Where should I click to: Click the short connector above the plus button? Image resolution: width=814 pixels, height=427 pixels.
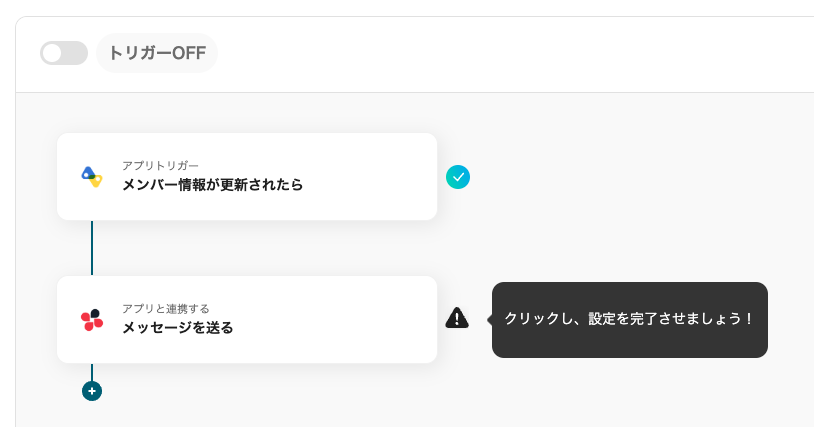click(92, 371)
